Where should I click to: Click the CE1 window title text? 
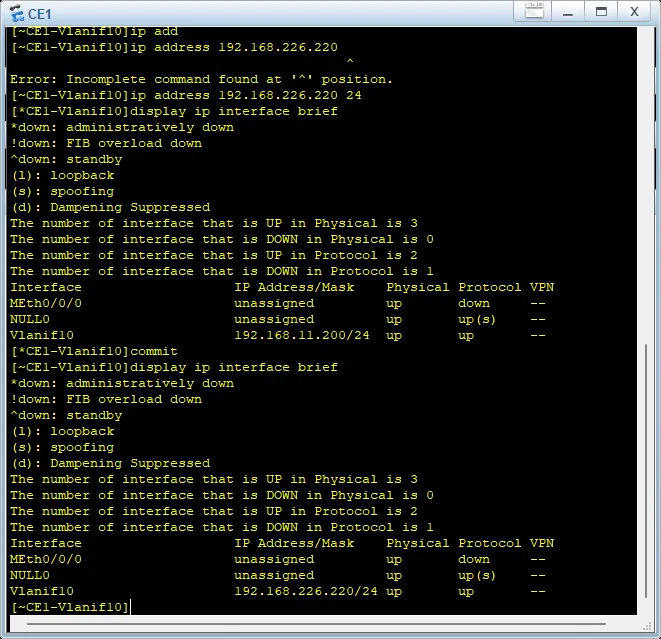click(x=39, y=14)
